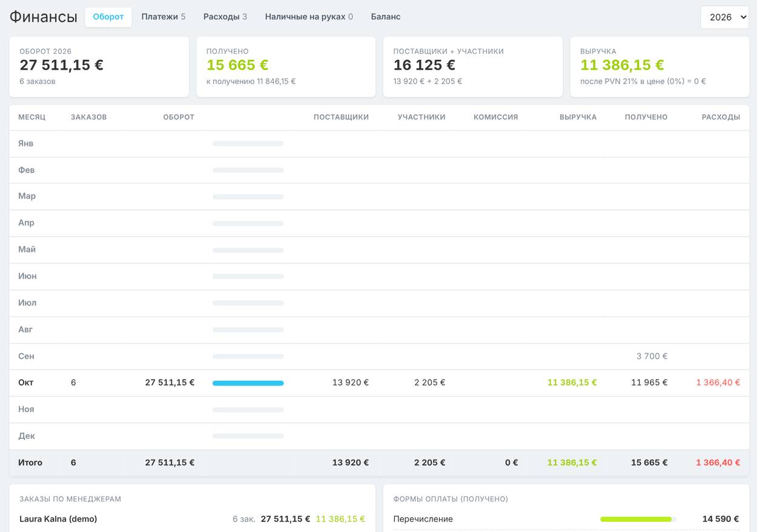Click the Оборот 2026 summary card
The height and width of the screenshot is (532, 757).
coord(99,67)
